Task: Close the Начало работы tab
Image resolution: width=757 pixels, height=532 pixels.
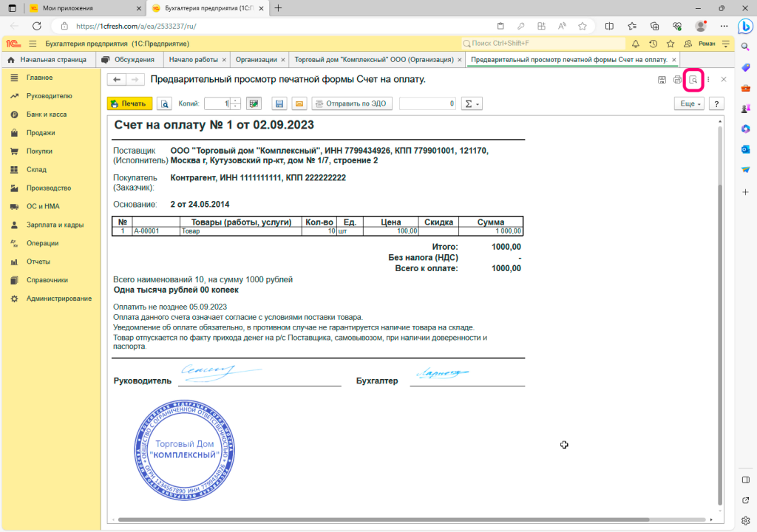Action: (224, 60)
